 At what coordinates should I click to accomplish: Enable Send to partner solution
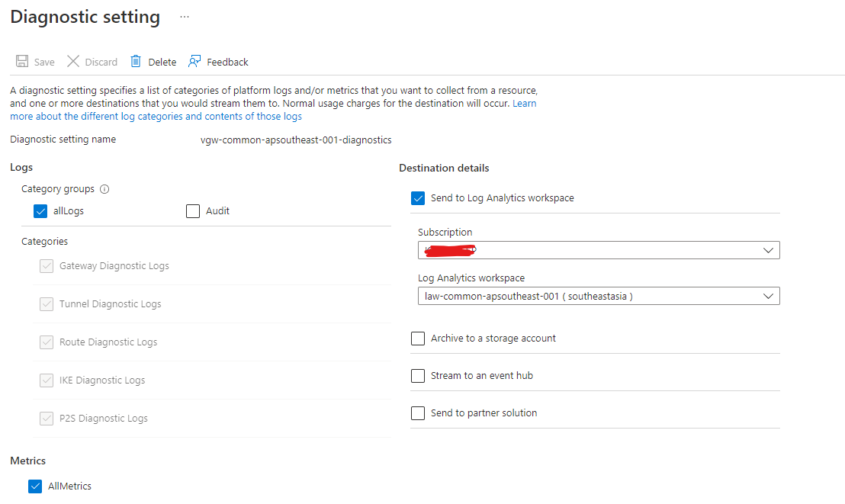pos(417,413)
